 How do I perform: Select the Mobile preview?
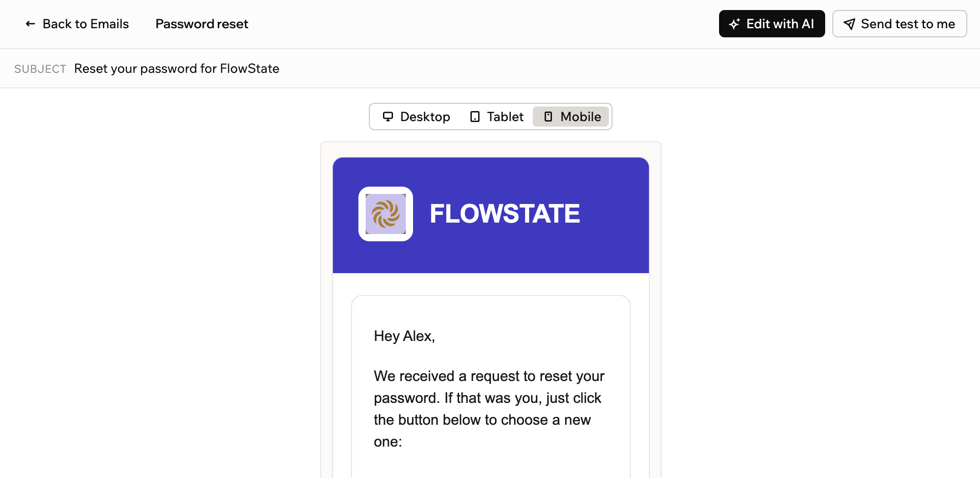pyautogui.click(x=571, y=117)
